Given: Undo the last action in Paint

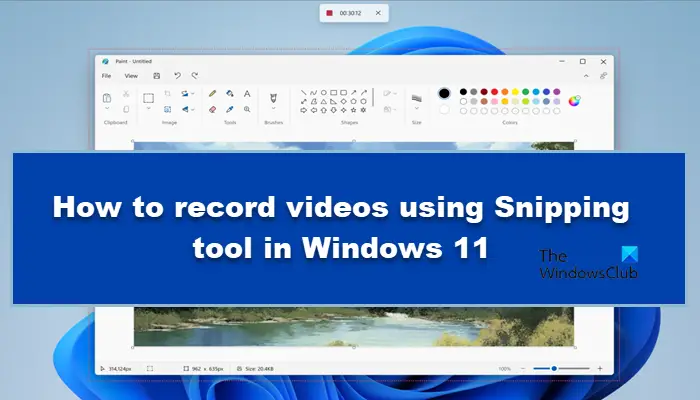Looking at the screenshot, I should [177, 76].
